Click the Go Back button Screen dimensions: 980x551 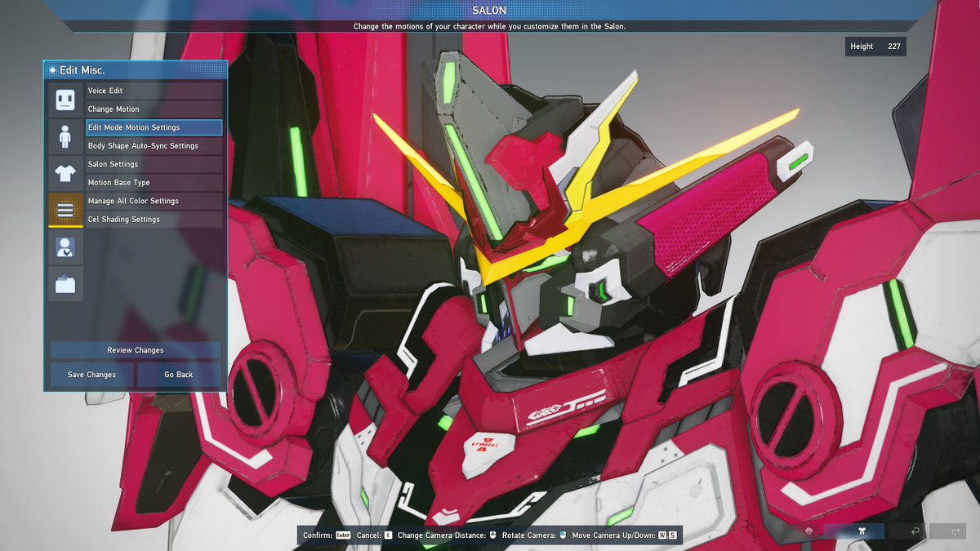point(179,375)
